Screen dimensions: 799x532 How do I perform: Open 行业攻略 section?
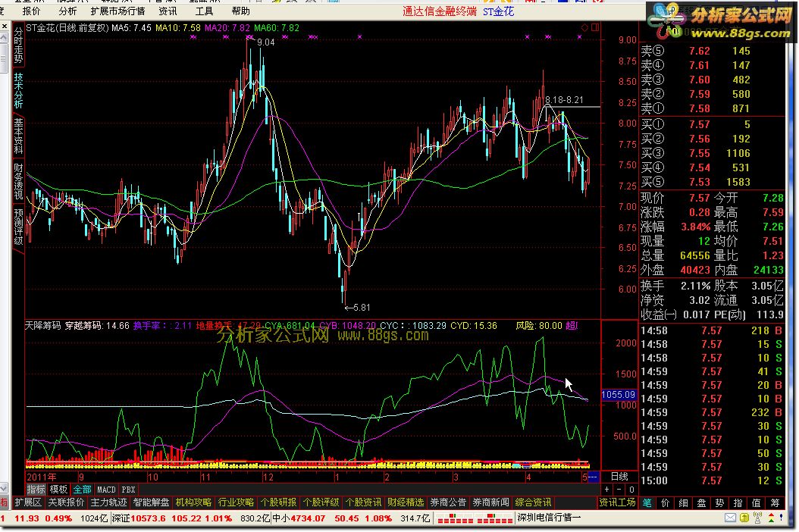tap(236, 502)
